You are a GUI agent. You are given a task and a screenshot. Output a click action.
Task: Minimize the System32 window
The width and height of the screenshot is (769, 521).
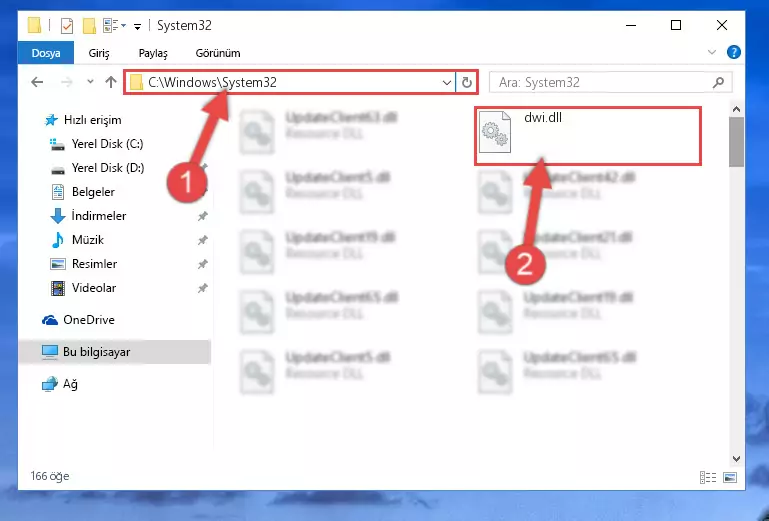pyautogui.click(x=631, y=26)
